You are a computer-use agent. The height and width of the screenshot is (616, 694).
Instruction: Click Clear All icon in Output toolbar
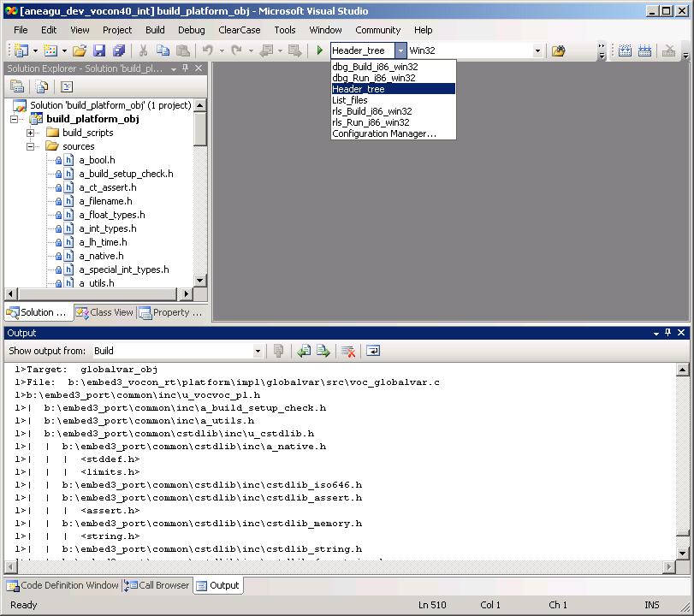[x=348, y=352]
